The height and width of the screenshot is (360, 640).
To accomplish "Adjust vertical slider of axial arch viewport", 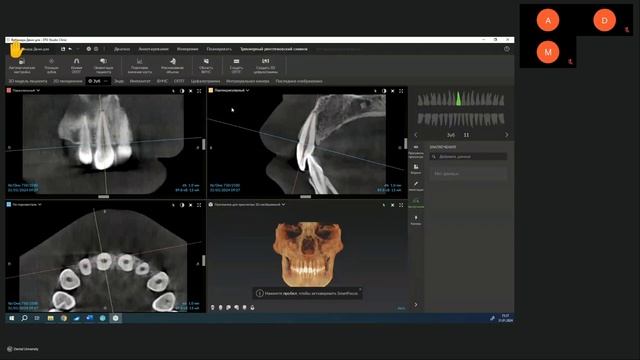I will click(203, 260).
